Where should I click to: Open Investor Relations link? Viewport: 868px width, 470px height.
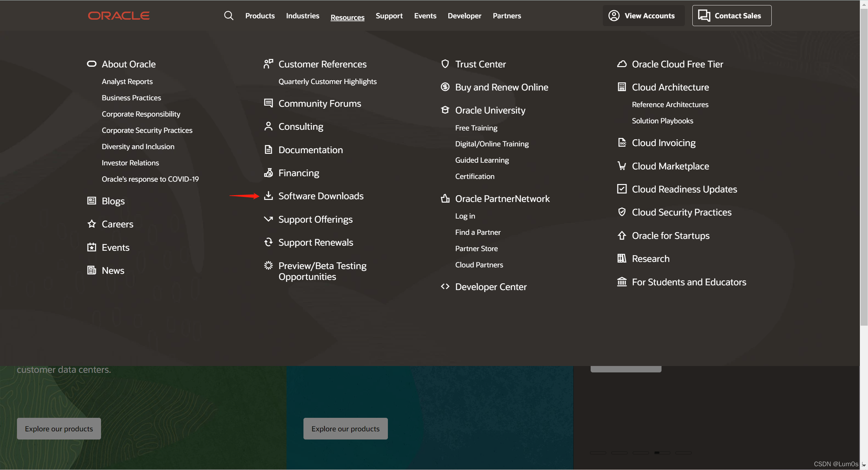(x=130, y=163)
